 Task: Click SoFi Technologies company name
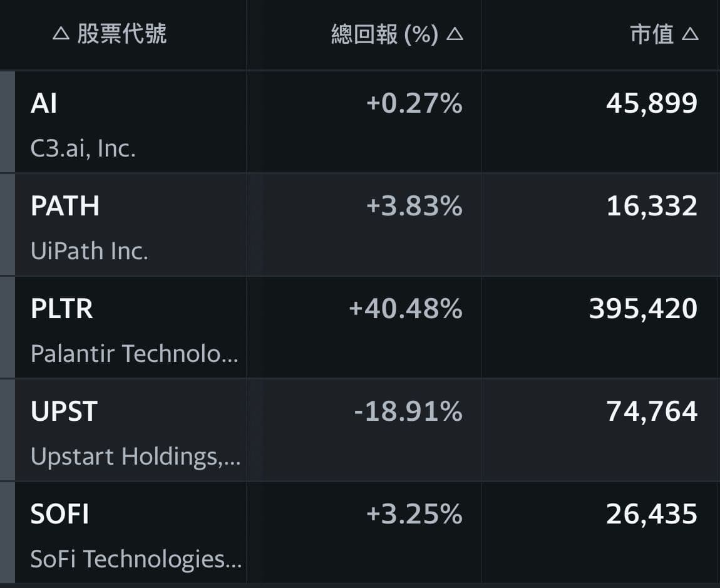tap(135, 559)
